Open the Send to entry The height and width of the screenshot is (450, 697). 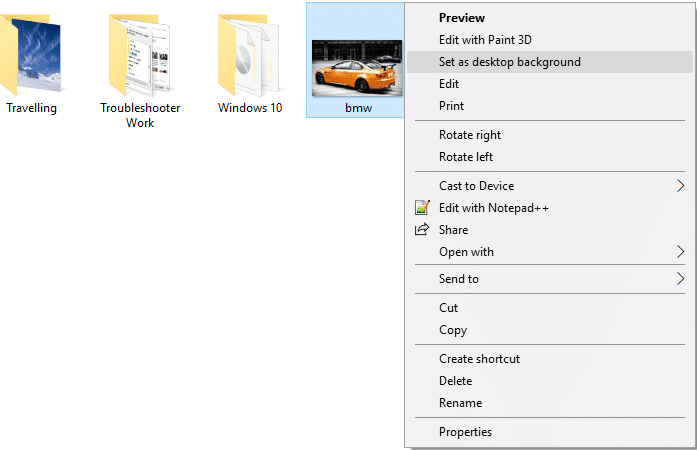click(550, 279)
